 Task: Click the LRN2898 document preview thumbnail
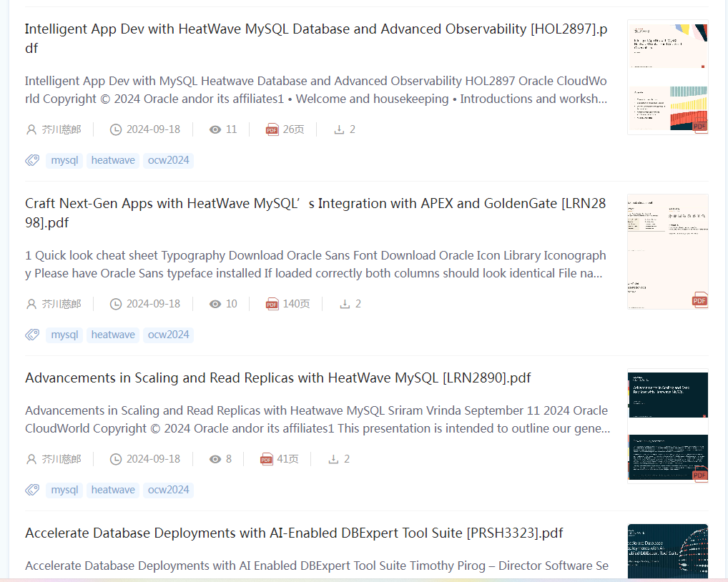tap(668, 252)
